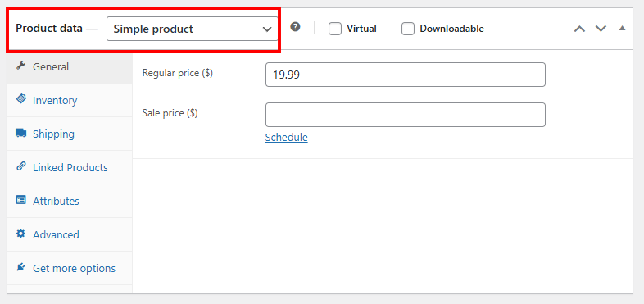
Task: Click the gear icon beside Advanced
Action: click(21, 234)
